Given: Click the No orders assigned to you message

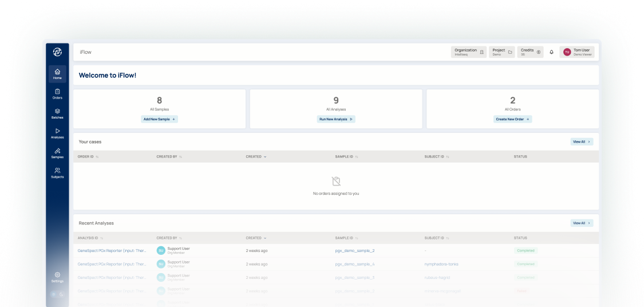Looking at the screenshot, I should (336, 194).
